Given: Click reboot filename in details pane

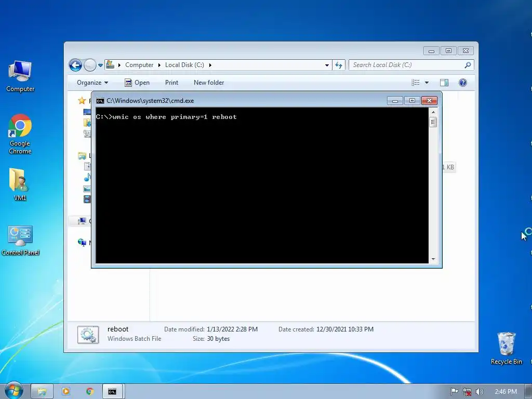Looking at the screenshot, I should pyautogui.click(x=118, y=329).
